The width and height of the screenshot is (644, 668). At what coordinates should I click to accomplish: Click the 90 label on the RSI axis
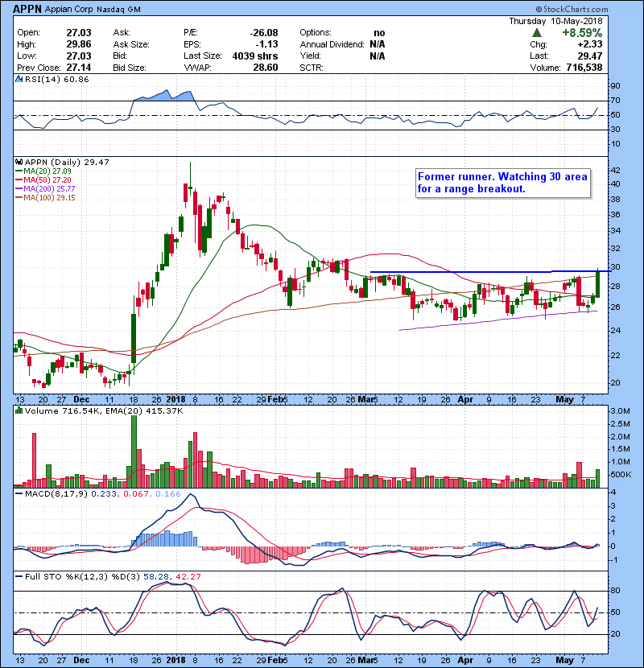point(616,86)
